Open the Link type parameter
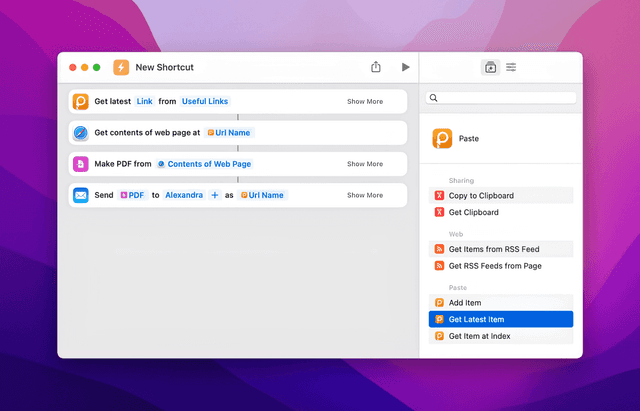The image size is (640, 411). point(144,101)
